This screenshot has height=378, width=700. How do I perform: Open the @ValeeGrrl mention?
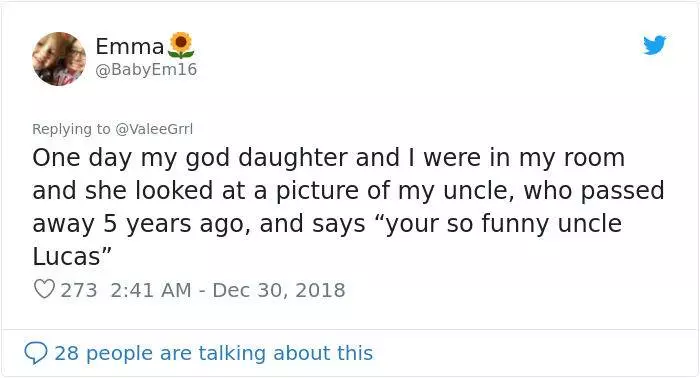pyautogui.click(x=154, y=129)
